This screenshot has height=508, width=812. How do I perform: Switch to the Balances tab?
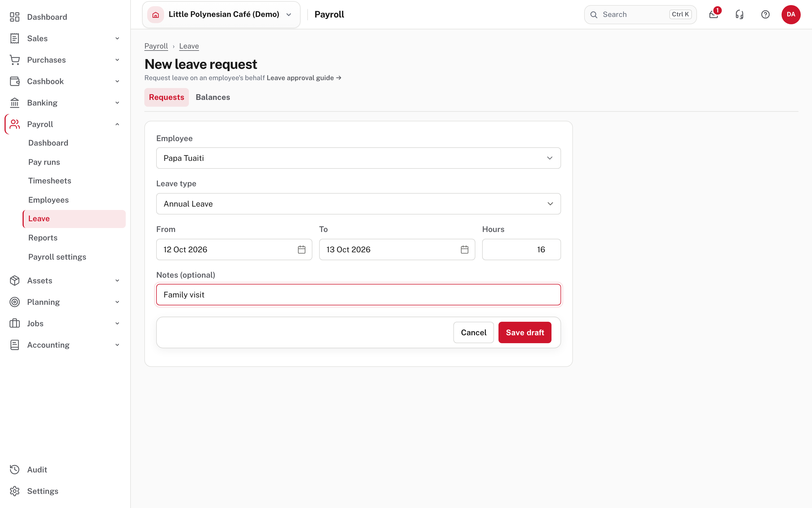point(213,97)
